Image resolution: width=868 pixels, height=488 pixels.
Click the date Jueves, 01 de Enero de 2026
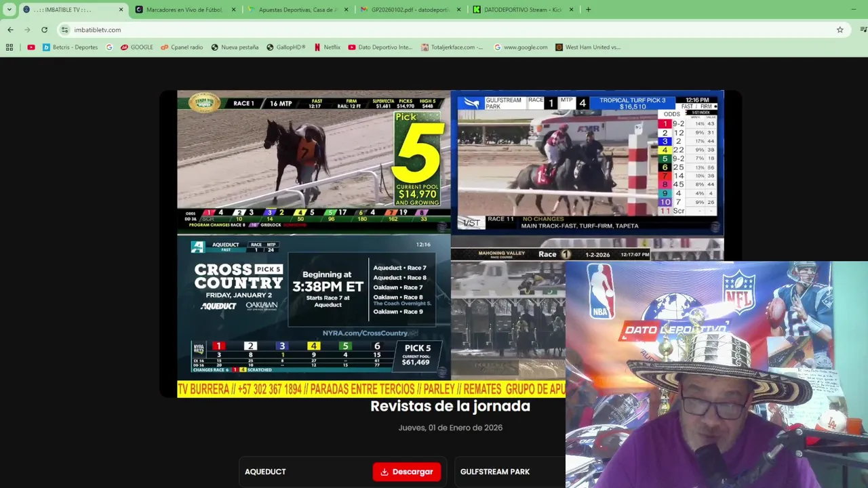(450, 428)
